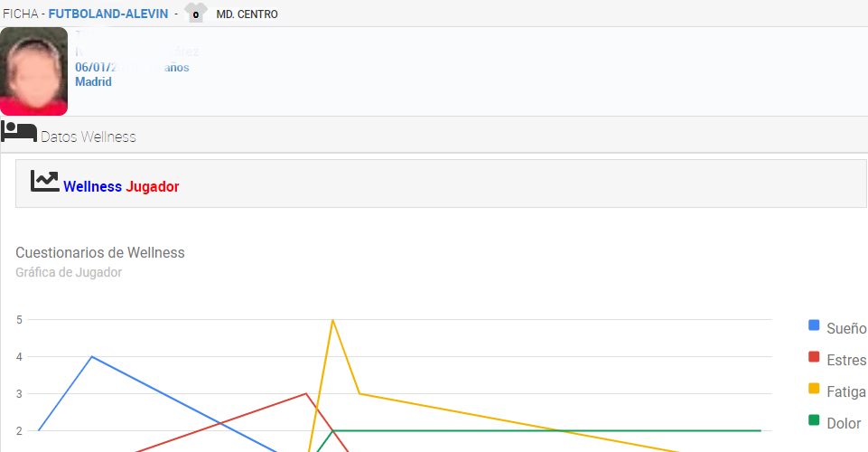
Task: Select the Cuestionarios de Wellness chart title
Action: pos(99,252)
